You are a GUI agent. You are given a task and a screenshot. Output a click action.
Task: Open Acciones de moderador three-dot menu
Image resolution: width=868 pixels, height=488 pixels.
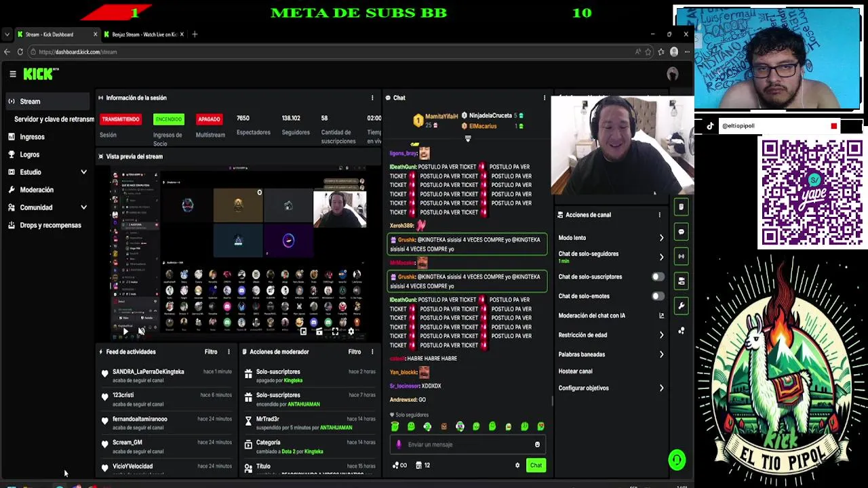tap(372, 352)
